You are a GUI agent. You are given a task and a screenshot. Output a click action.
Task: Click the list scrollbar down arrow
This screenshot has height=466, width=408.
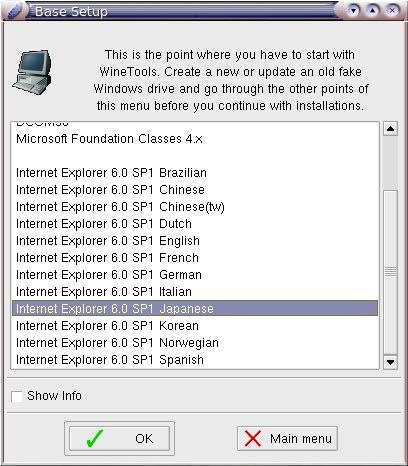pos(390,362)
